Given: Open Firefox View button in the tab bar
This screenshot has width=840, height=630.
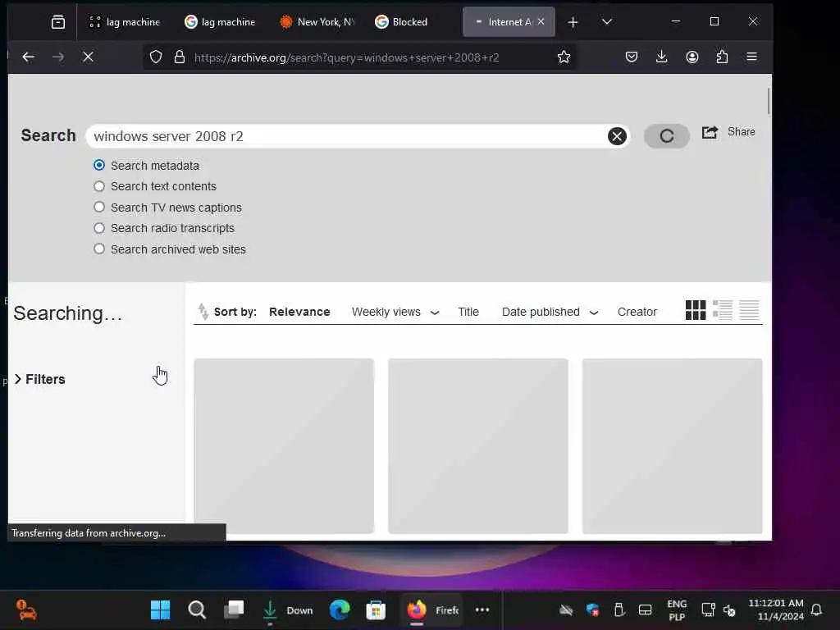Looking at the screenshot, I should pyautogui.click(x=58, y=22).
